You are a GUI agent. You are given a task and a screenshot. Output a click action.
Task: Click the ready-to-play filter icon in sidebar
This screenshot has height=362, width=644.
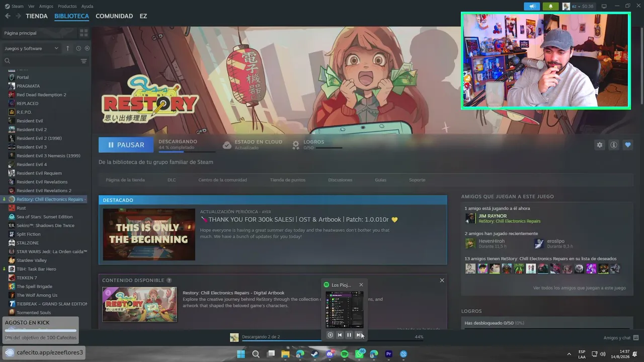[87, 48]
